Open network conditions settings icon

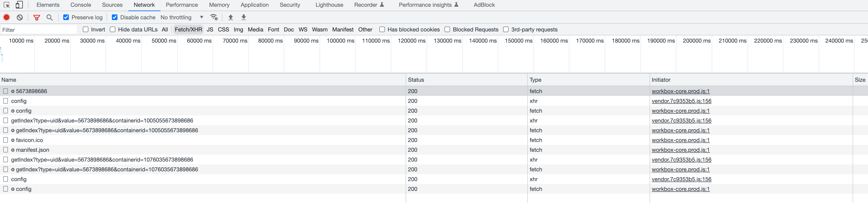(x=214, y=17)
